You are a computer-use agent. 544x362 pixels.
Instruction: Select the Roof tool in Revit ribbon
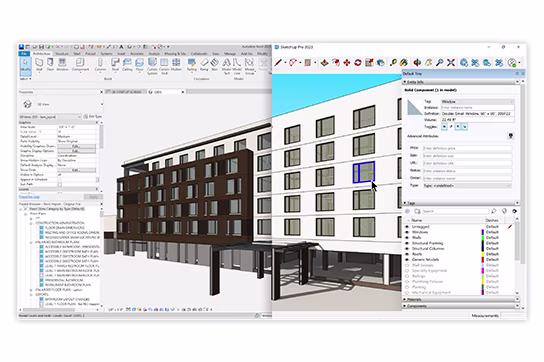pos(115,65)
